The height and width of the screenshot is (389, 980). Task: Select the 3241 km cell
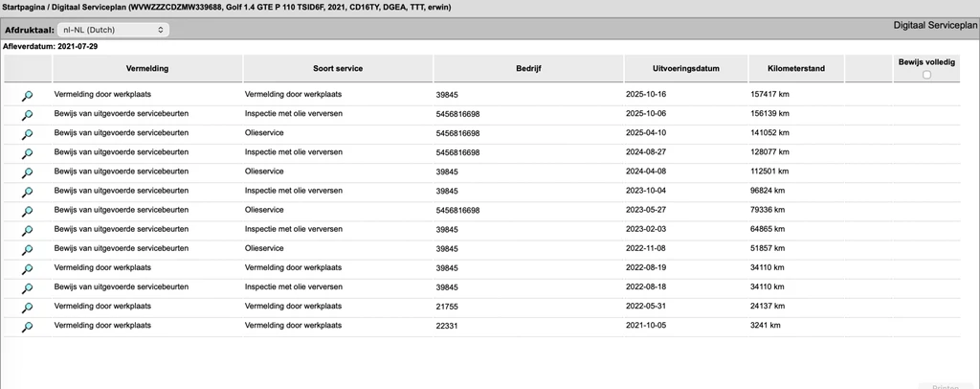point(765,326)
